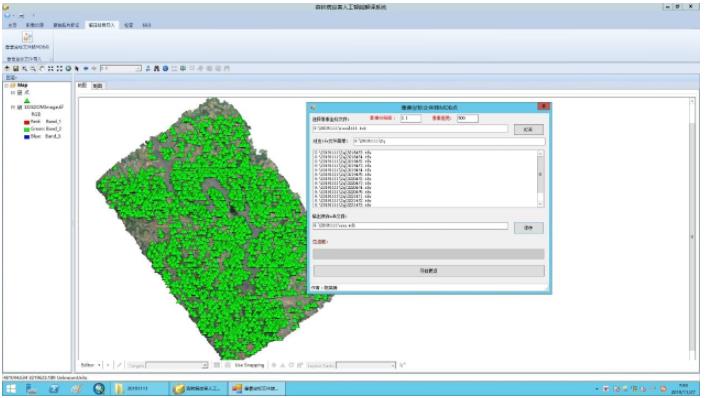Switch to the second map view tab

98,86
